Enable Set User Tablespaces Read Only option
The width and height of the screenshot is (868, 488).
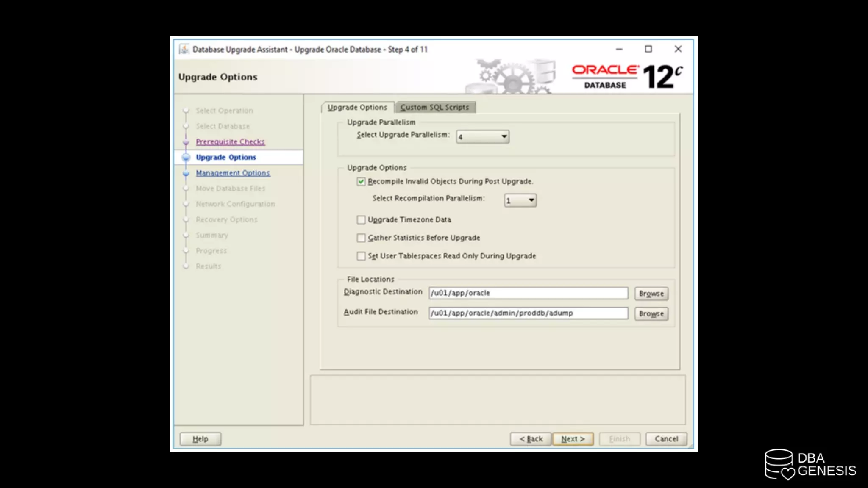[x=361, y=256]
